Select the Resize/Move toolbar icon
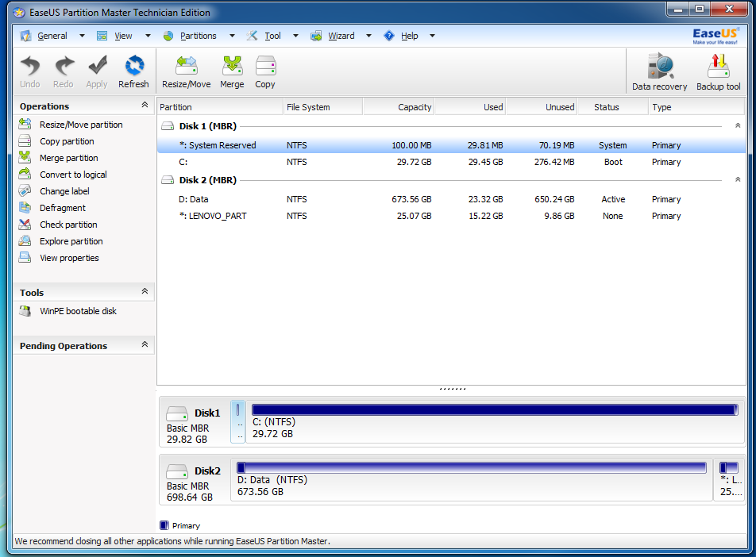Image resolution: width=756 pixels, height=557 pixels. pos(186,66)
